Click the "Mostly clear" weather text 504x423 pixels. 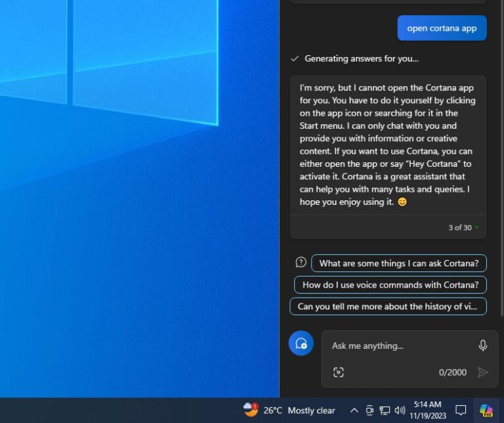click(x=311, y=411)
